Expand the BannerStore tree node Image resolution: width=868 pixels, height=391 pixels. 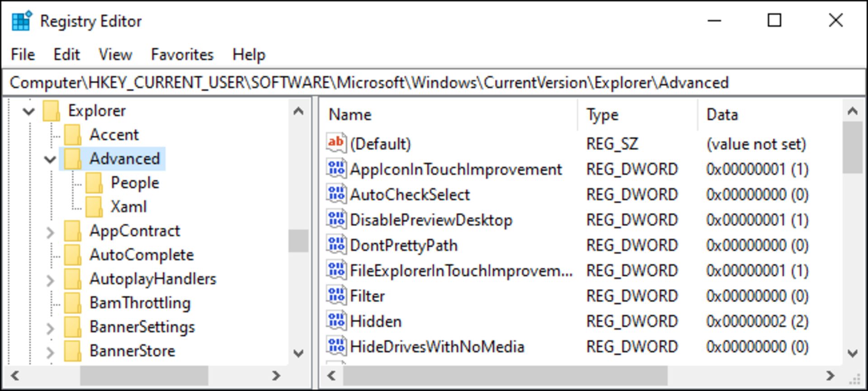pos(50,352)
